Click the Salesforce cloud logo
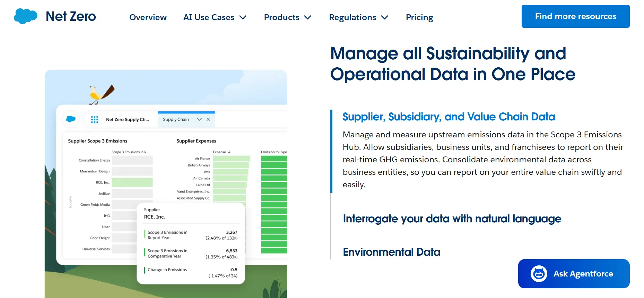The height and width of the screenshot is (298, 644). (x=26, y=16)
